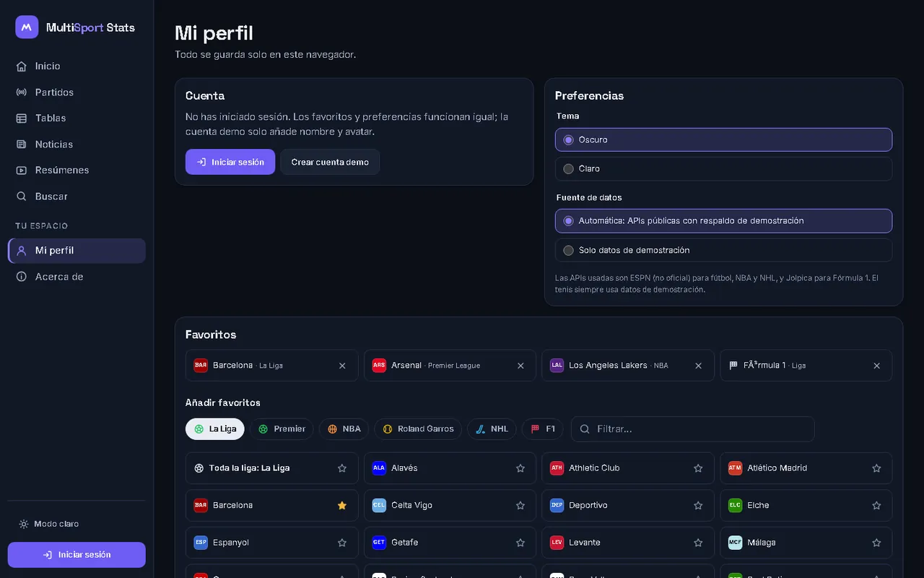Select the Oscuro theme option
924x578 pixels.
pos(723,139)
